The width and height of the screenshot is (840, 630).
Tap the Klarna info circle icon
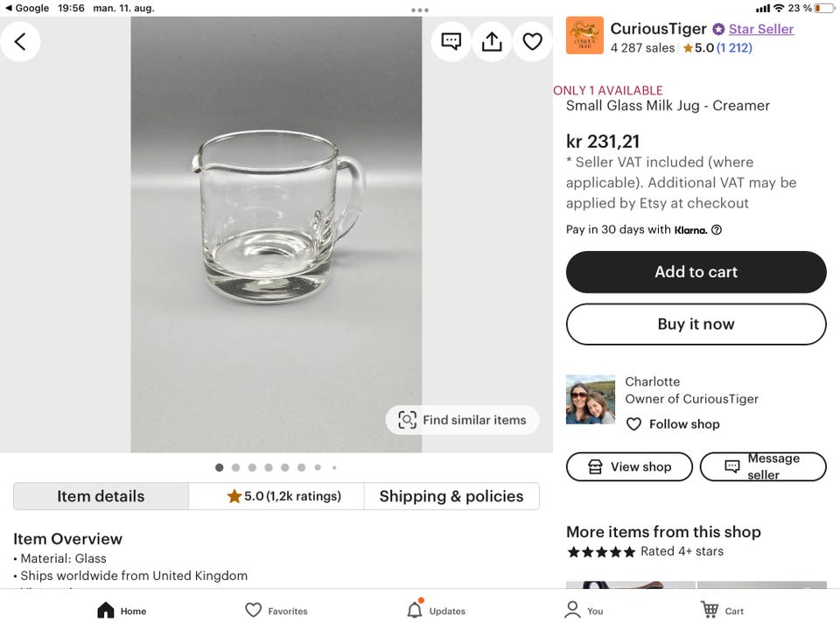click(x=717, y=230)
